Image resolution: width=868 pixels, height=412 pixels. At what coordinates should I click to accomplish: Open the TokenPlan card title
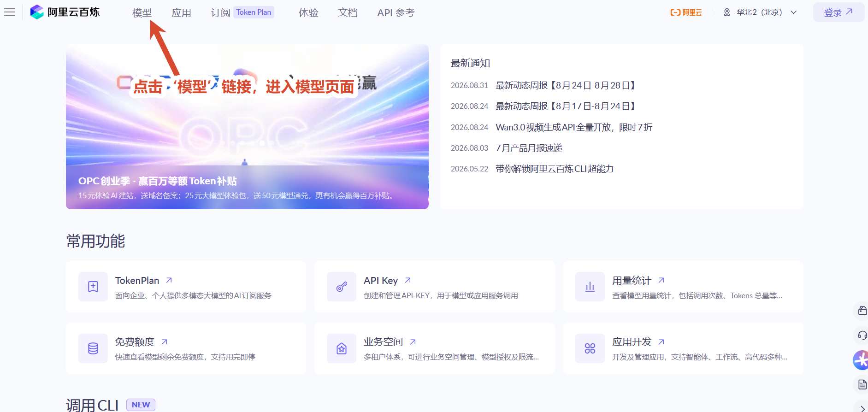pyautogui.click(x=137, y=281)
